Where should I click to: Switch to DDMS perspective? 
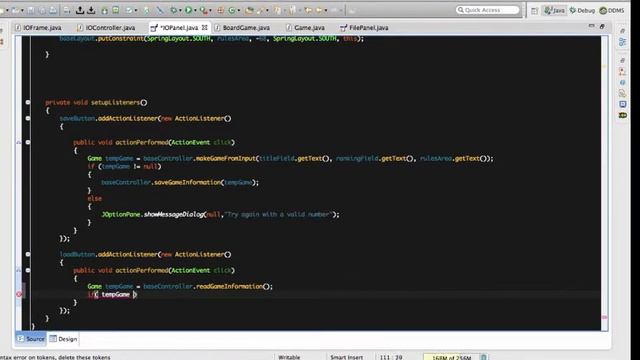point(612,10)
